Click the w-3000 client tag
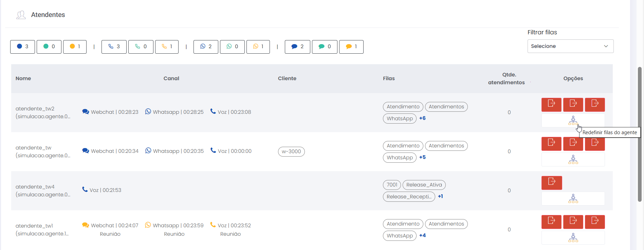This screenshot has height=250, width=644. point(291,151)
